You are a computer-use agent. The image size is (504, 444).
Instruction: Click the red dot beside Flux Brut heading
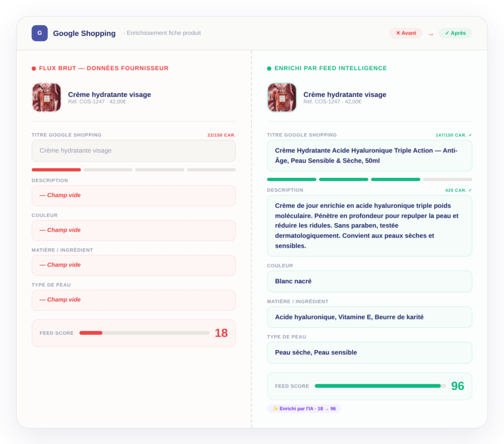[34, 69]
